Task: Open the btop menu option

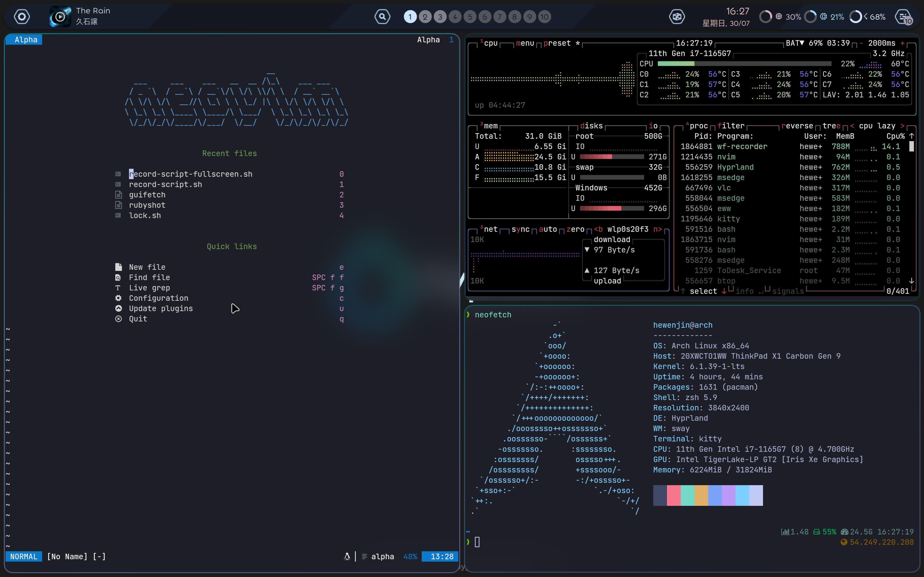Action: [525, 43]
